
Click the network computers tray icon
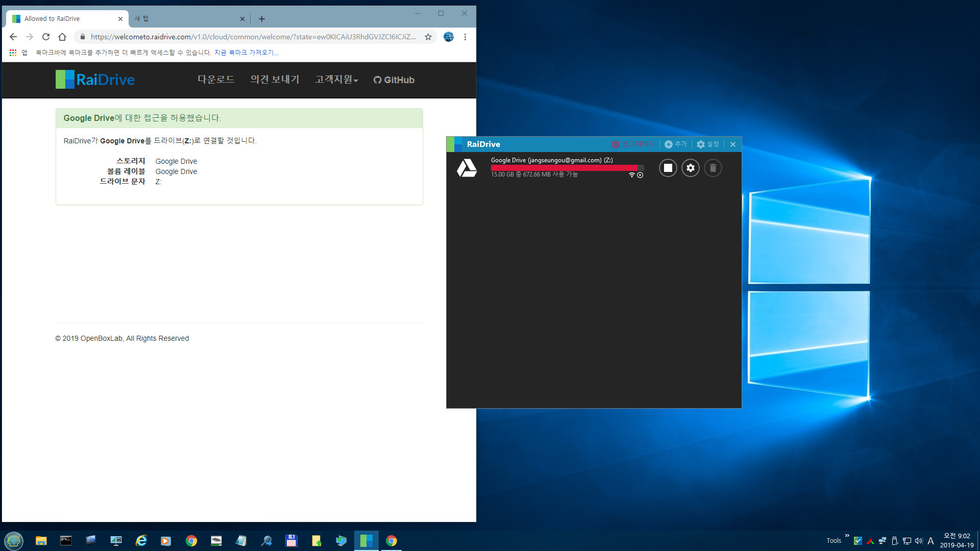[x=882, y=541]
